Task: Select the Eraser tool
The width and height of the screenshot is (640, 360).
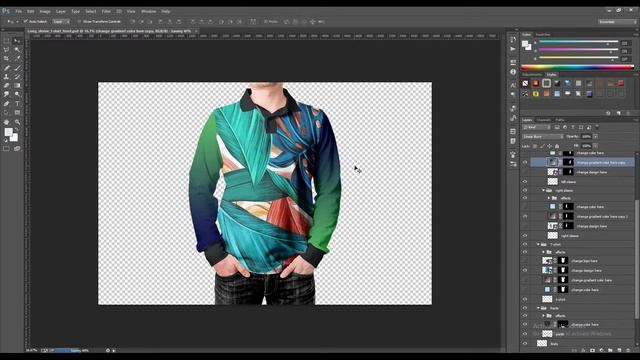Action: [x=7, y=86]
